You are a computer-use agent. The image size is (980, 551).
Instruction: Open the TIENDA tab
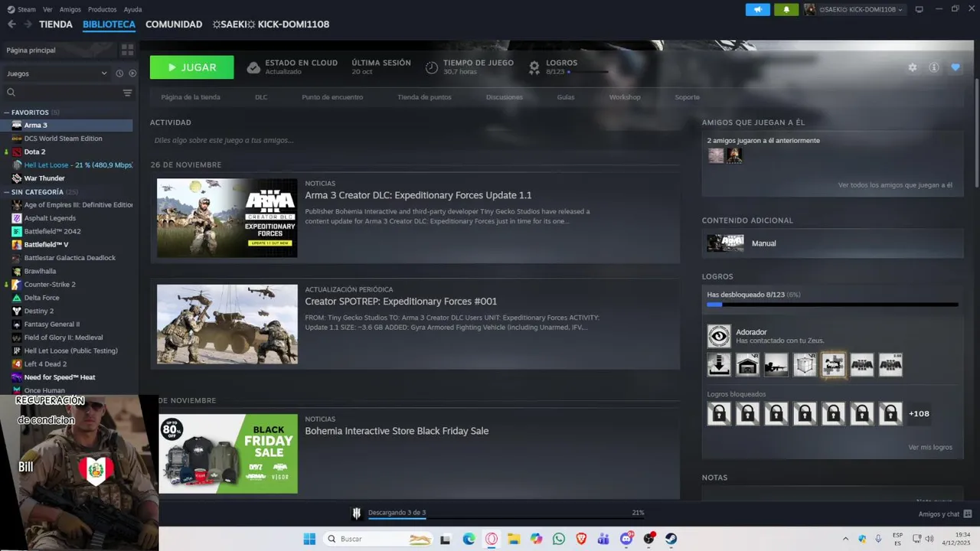click(x=56, y=24)
